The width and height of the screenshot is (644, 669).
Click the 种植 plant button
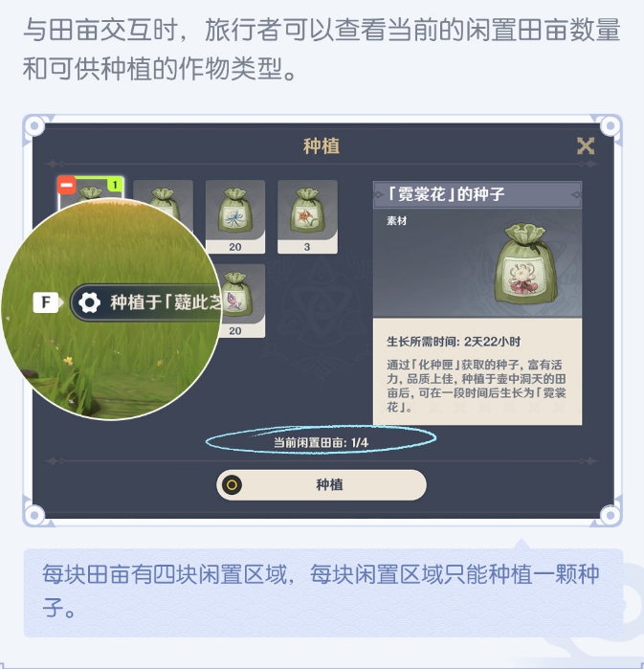(322, 484)
